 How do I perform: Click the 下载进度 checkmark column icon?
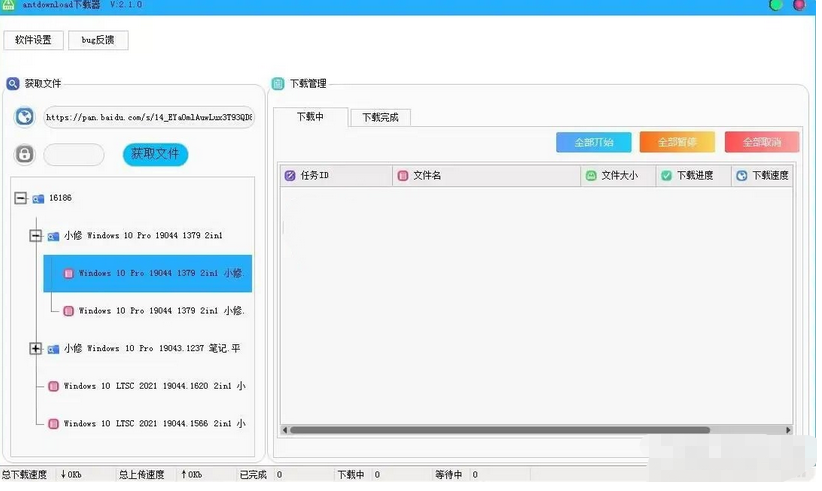pyautogui.click(x=665, y=176)
